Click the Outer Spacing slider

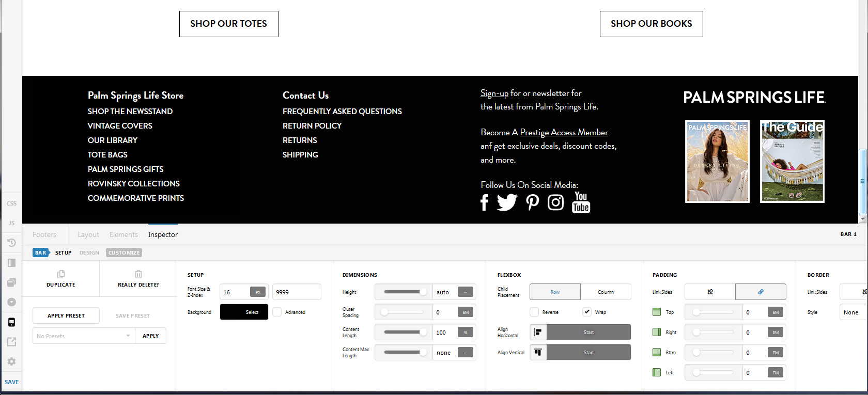click(404, 312)
